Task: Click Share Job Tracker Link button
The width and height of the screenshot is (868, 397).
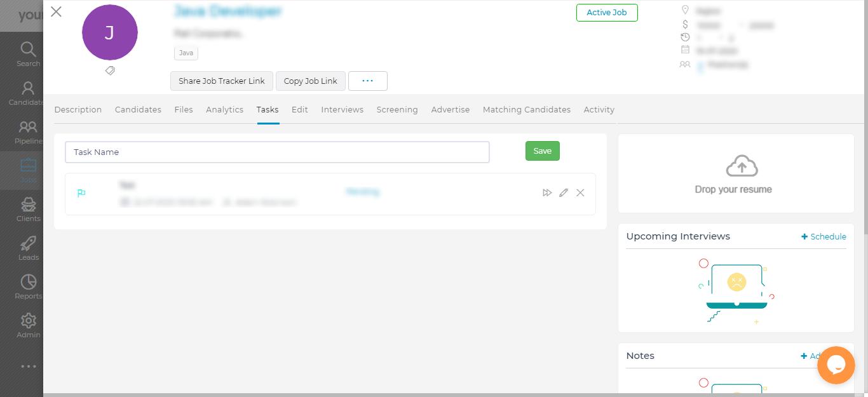Action: click(222, 81)
